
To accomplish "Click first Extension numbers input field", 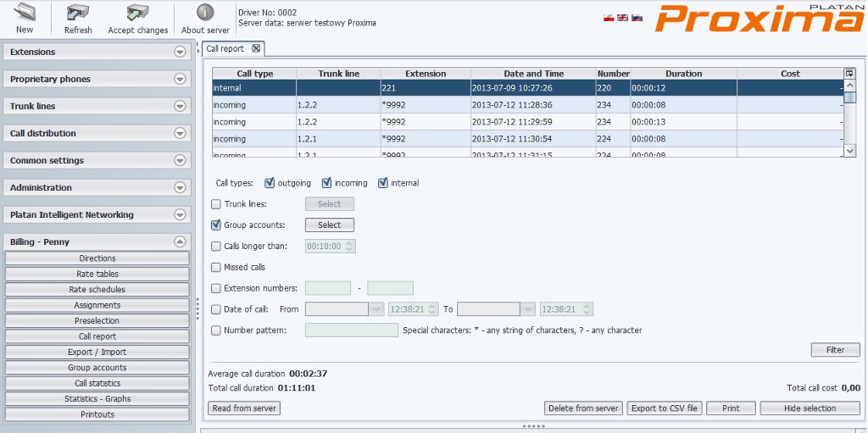I will tap(328, 288).
